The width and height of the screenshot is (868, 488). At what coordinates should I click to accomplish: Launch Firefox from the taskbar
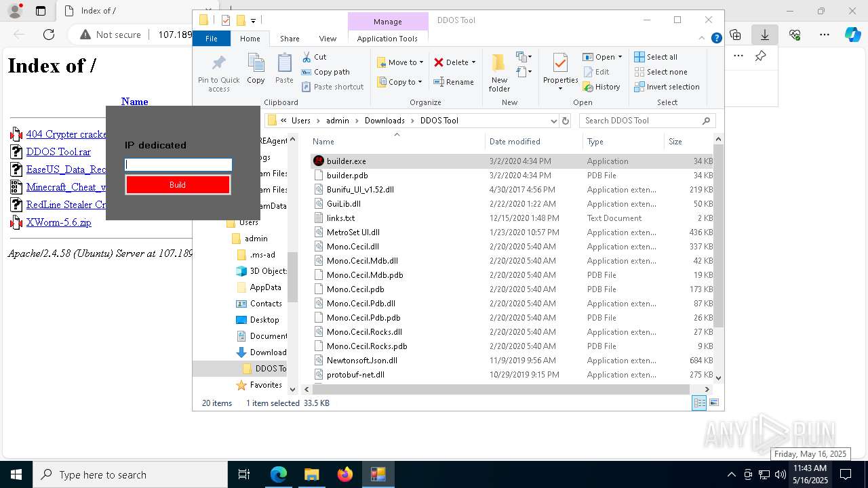pos(344,474)
